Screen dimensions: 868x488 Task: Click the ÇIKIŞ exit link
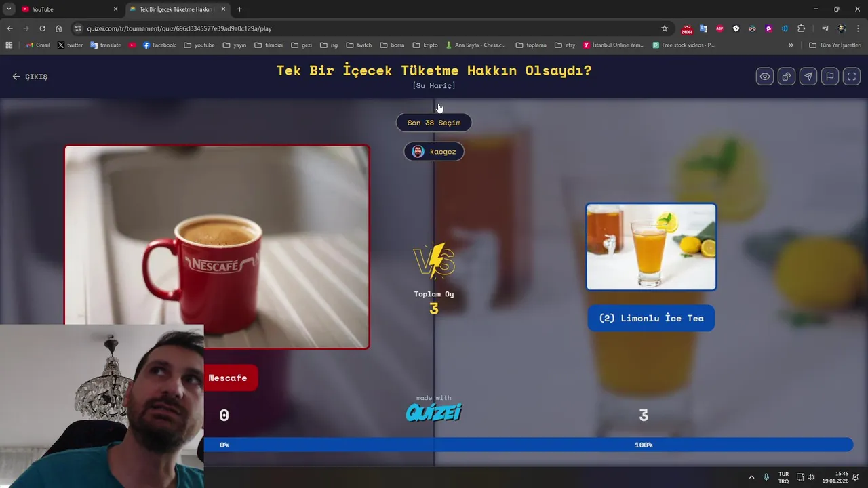[x=30, y=77]
